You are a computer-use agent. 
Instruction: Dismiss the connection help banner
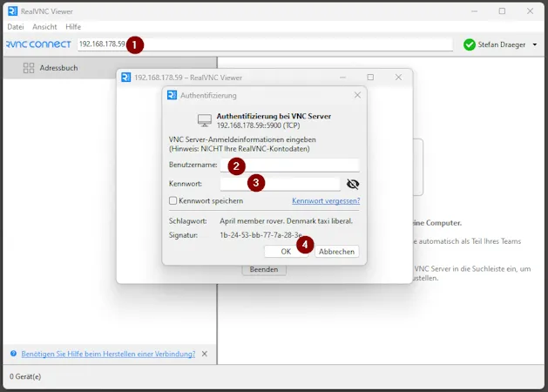pyautogui.click(x=205, y=354)
